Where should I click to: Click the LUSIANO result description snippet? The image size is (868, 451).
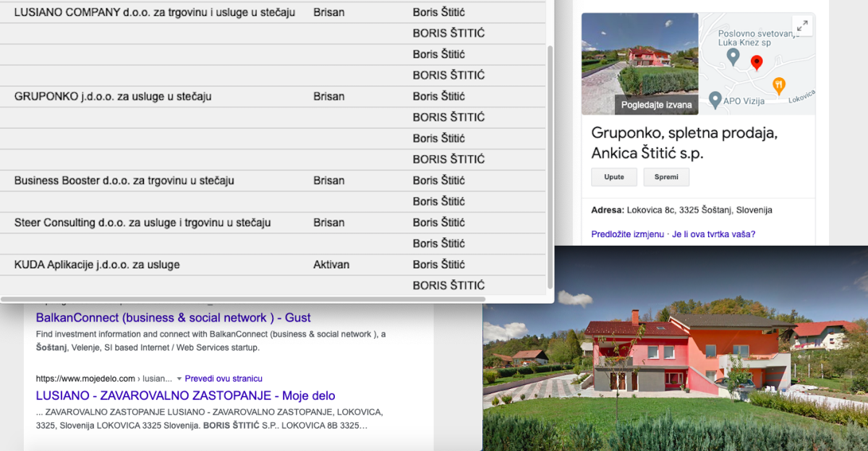pyautogui.click(x=210, y=418)
